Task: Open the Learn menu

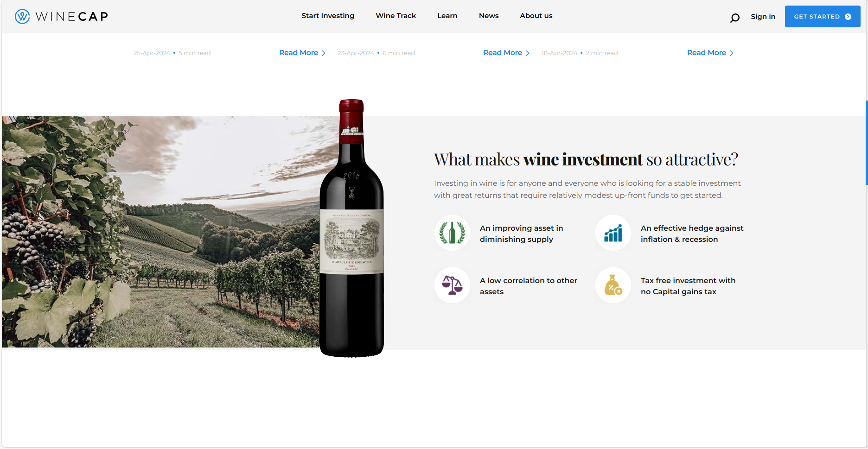Action: pos(447,16)
